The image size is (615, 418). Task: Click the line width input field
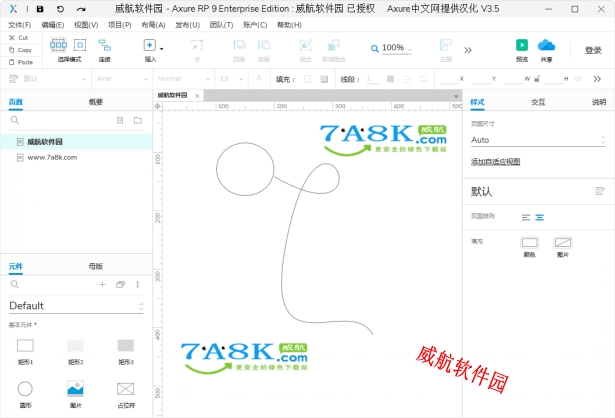[x=372, y=79]
